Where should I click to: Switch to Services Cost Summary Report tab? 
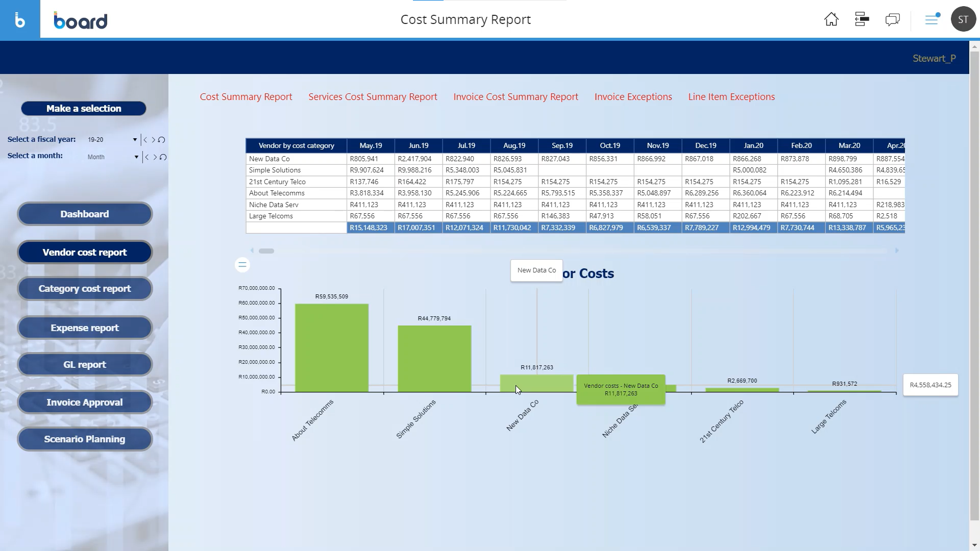tap(373, 97)
